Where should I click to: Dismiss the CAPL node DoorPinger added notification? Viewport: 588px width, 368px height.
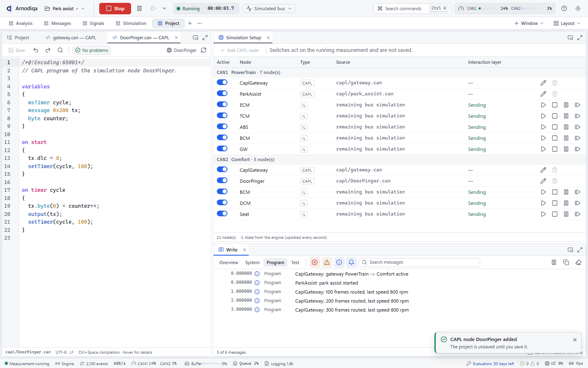[575, 340]
